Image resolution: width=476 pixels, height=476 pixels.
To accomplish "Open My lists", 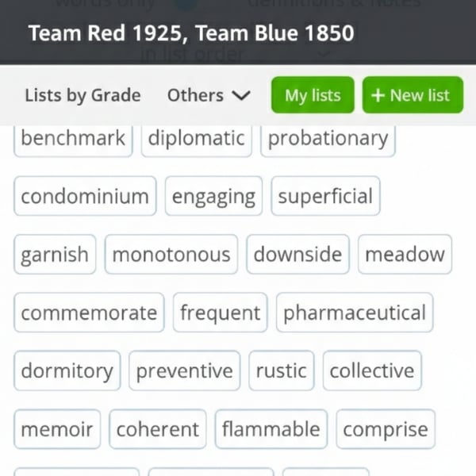I will coord(313,96).
